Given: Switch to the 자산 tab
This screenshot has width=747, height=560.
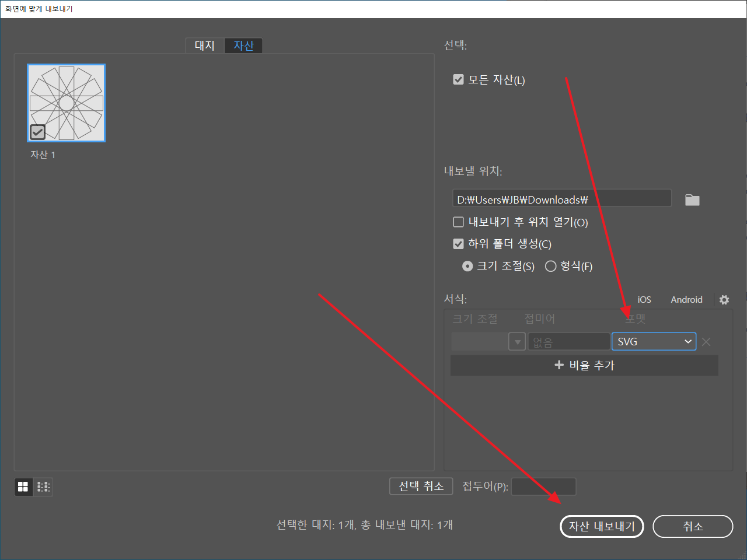Looking at the screenshot, I should coord(243,45).
